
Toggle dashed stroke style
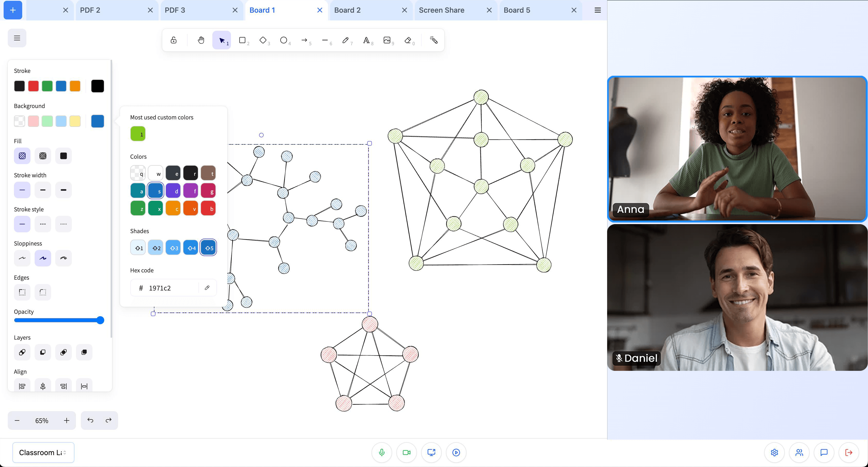43,224
